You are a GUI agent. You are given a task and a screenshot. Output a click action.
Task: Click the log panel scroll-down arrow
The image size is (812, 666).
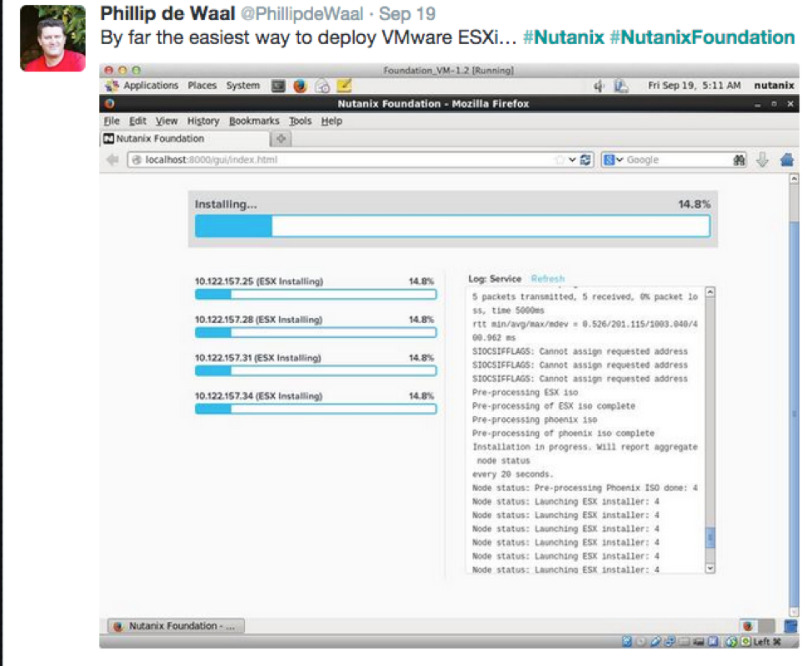click(x=710, y=569)
